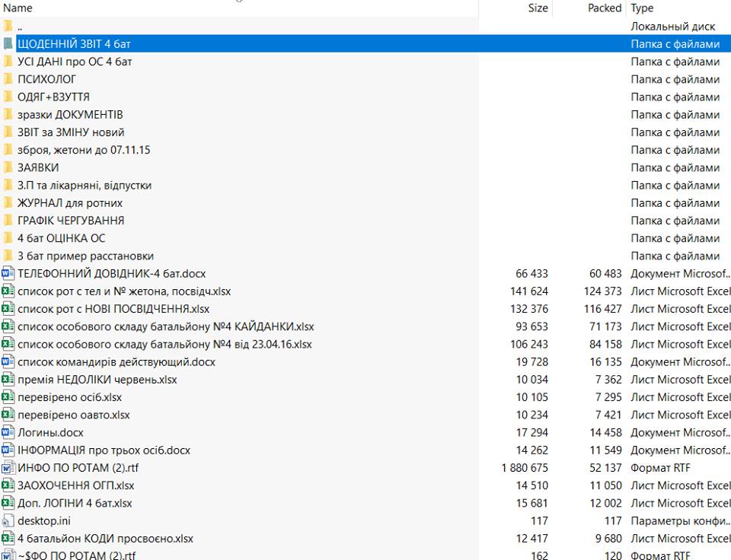Click Excel icon of премія НЕДОЛІКИ червень.xlsx
Viewport: 731px width, 560px height.
point(8,379)
